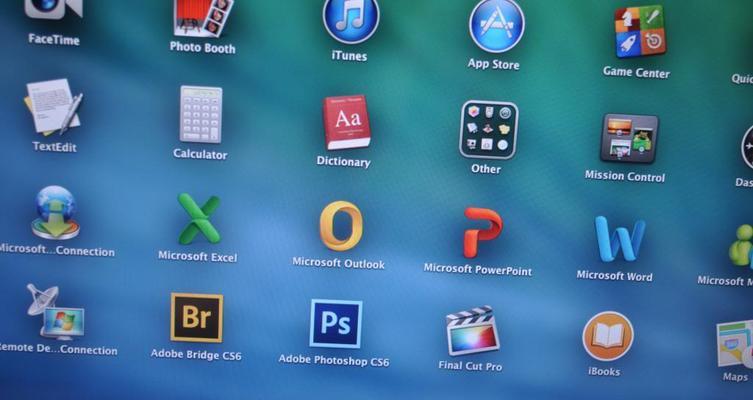Open the App Store icon
Viewport: 753px width, 400px height.
497,25
